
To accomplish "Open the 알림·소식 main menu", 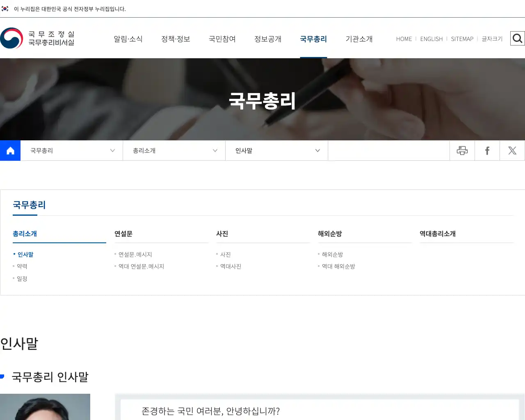I will [128, 39].
